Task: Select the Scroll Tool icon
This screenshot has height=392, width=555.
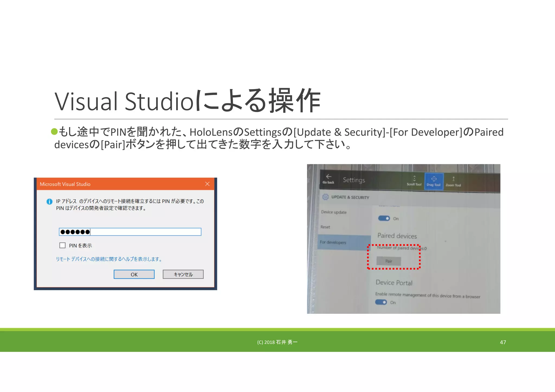Action: pos(414,181)
